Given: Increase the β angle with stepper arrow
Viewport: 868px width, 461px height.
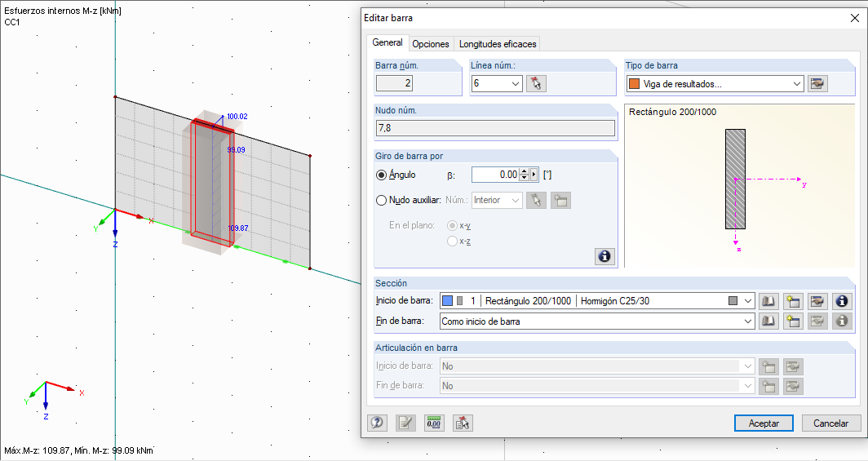Looking at the screenshot, I should pyautogui.click(x=524, y=171).
